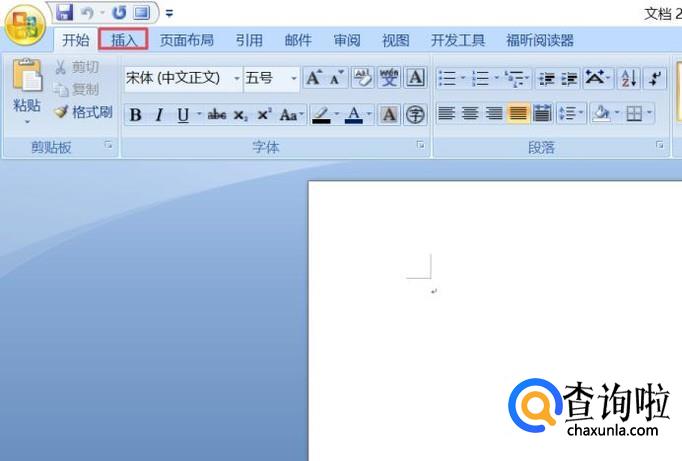Justify the paragraph text
Screen dimensions: 682x461
click(x=518, y=114)
